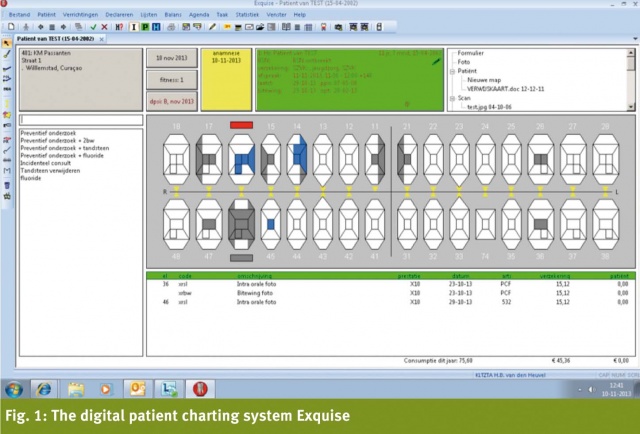Click the grey marker below tooth 46
640x434 pixels.
click(241, 258)
